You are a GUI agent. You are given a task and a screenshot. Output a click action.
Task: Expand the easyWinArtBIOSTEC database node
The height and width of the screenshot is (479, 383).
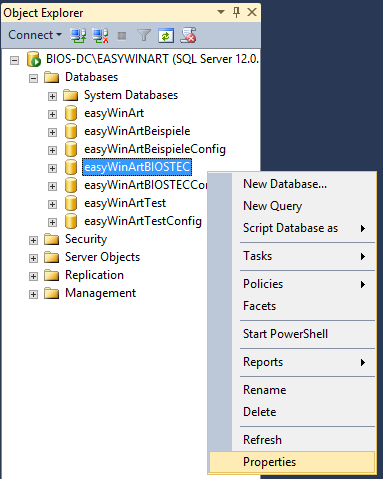tap(52, 168)
